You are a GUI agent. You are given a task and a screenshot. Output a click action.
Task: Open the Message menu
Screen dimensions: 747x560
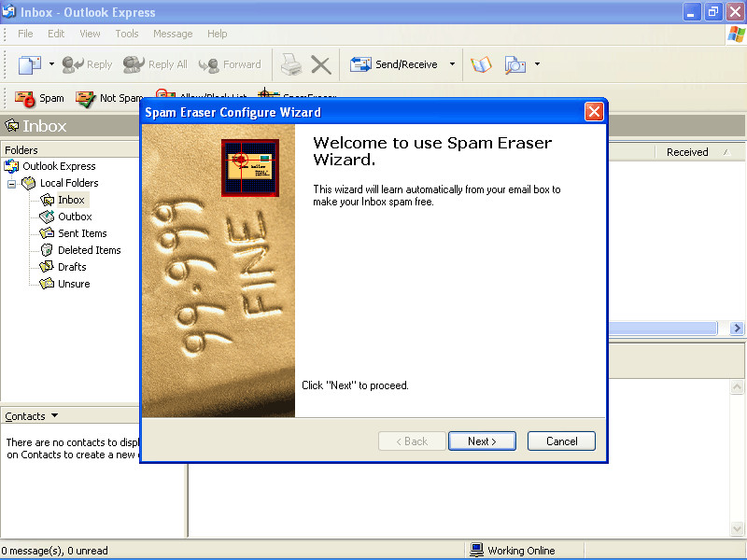pyautogui.click(x=173, y=34)
